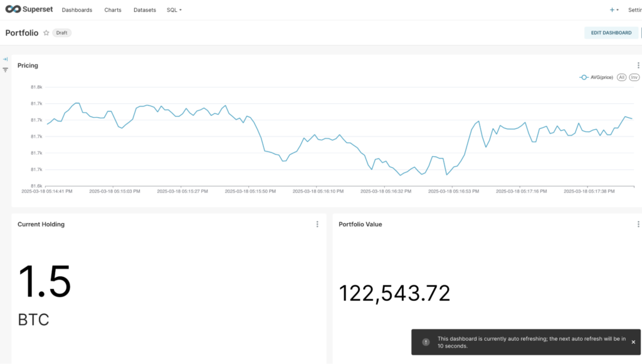Click the Superset logo
The image size is (642, 364).
(x=29, y=10)
